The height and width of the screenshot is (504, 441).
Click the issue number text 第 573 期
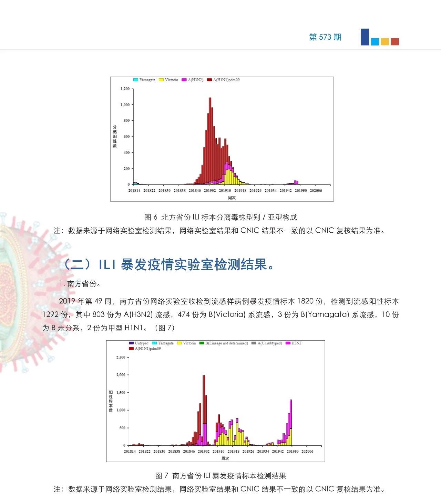[325, 37]
